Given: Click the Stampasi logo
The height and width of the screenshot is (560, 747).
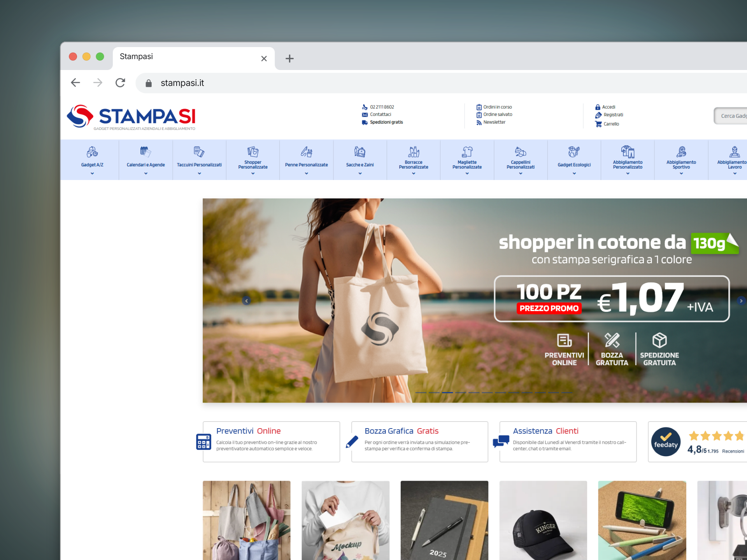Looking at the screenshot, I should [131, 117].
